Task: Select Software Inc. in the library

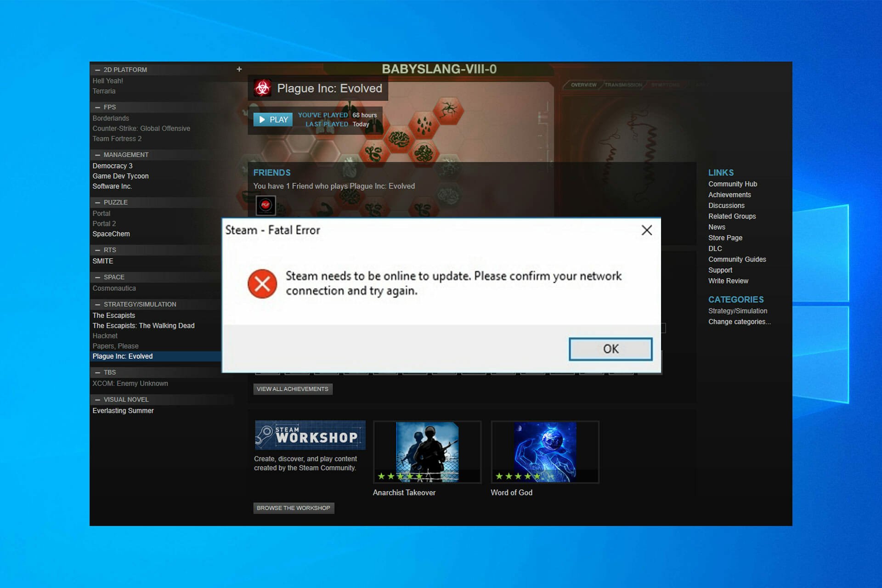Action: 112,186
